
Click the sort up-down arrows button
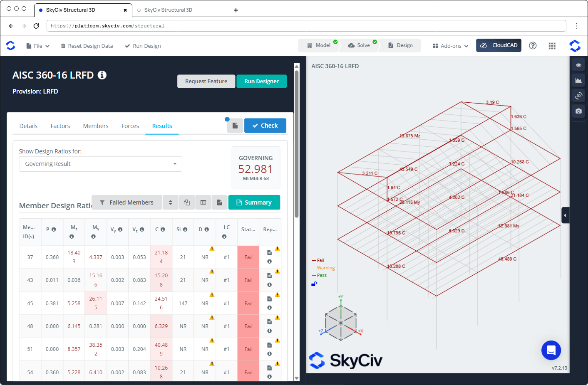pos(171,202)
